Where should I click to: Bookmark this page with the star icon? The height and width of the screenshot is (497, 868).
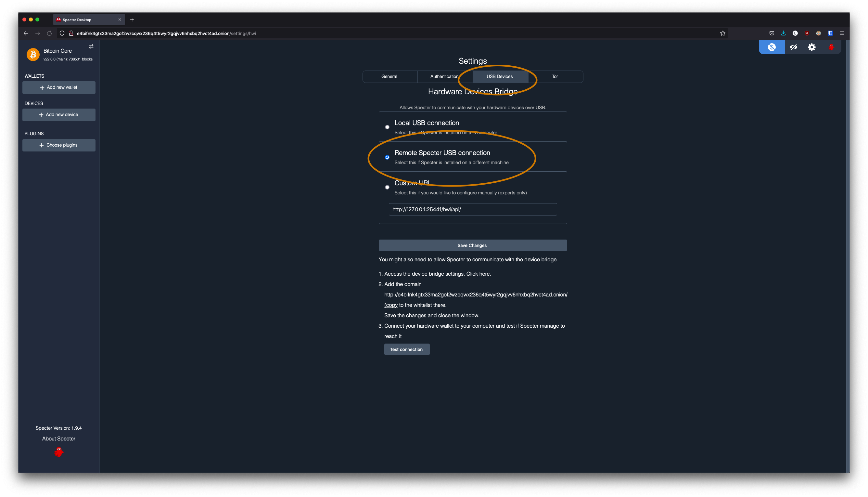click(722, 33)
